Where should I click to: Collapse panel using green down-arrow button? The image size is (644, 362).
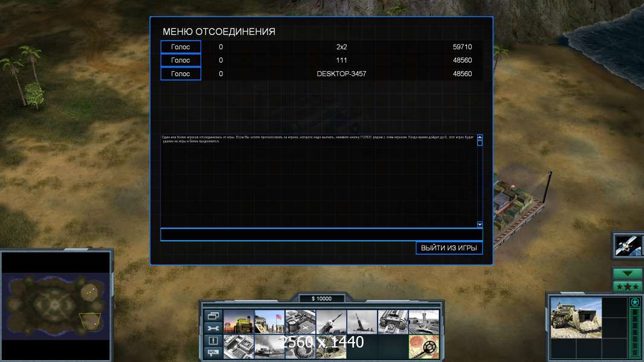click(628, 273)
